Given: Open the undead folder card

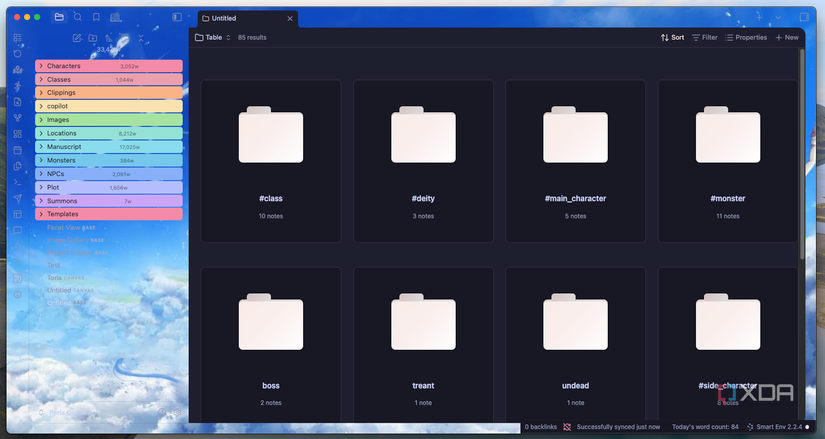Looking at the screenshot, I should pyautogui.click(x=576, y=345).
